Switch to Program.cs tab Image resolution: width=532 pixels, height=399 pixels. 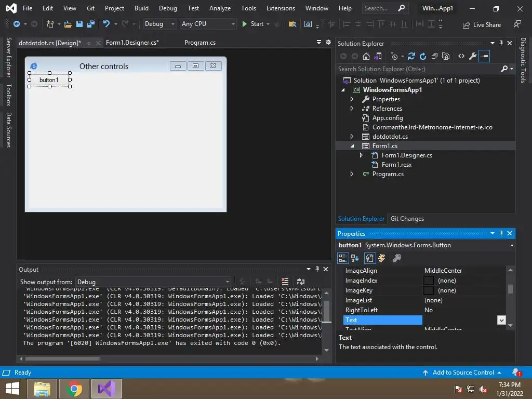point(200,43)
